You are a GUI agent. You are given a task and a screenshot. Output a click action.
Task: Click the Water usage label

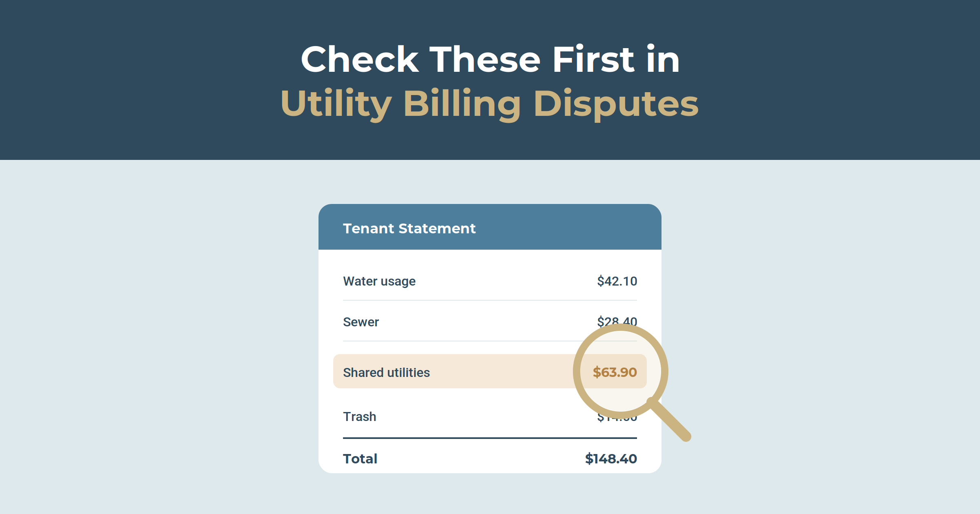point(379,281)
